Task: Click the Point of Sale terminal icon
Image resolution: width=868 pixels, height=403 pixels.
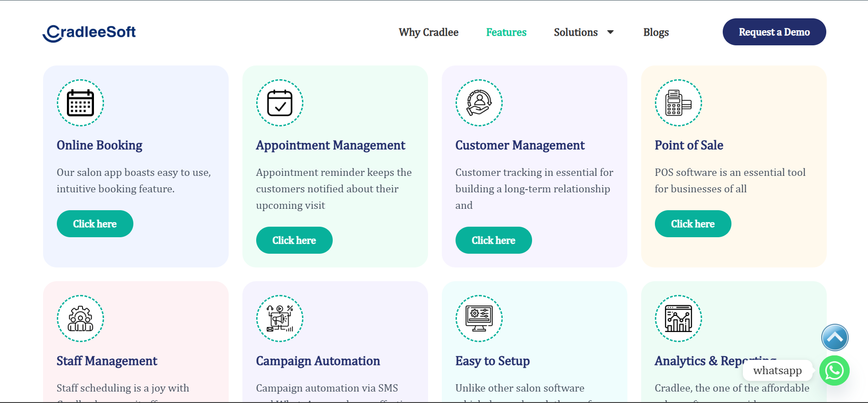Action: point(678,103)
